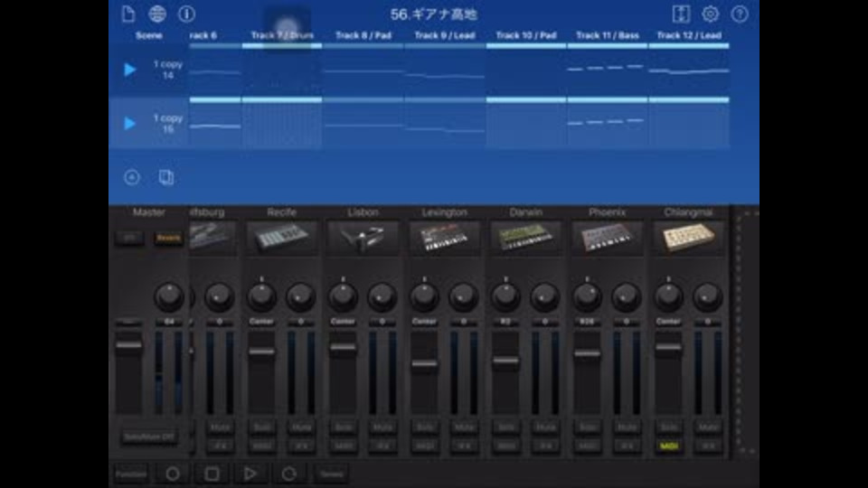Click the song title 56.ギアナ高地
Viewport: 868px width, 488px height.
tap(433, 14)
